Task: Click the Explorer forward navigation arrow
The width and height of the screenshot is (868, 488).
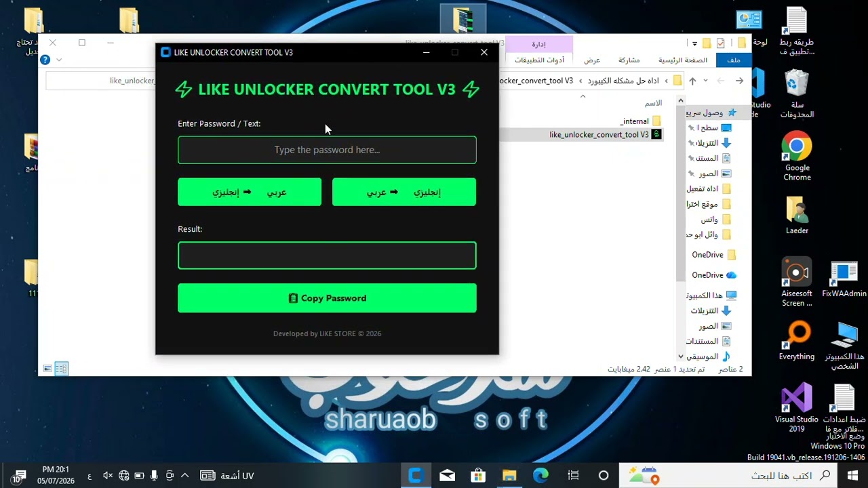Action: (x=720, y=81)
